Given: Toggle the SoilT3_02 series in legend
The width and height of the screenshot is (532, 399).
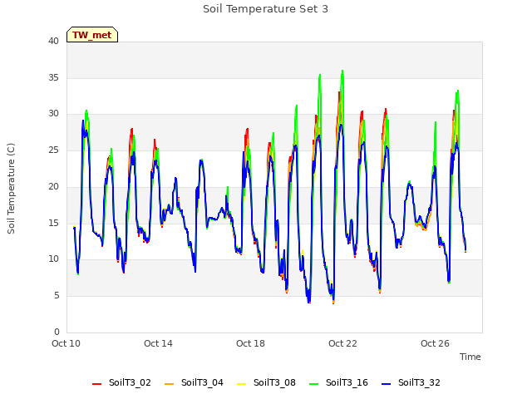Looking at the screenshot, I should [x=121, y=382].
